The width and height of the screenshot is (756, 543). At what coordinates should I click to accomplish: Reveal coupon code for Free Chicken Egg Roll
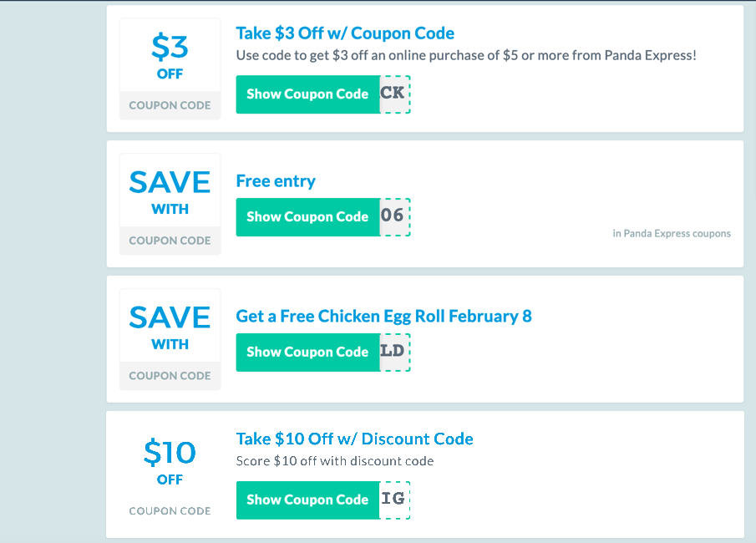click(307, 353)
